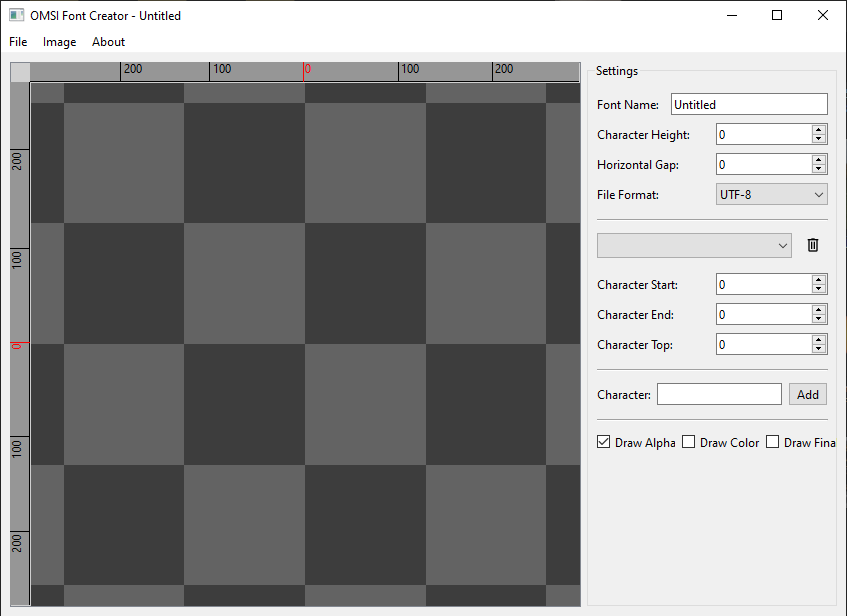This screenshot has width=847, height=616.
Task: Click the Add button
Action: [808, 395]
